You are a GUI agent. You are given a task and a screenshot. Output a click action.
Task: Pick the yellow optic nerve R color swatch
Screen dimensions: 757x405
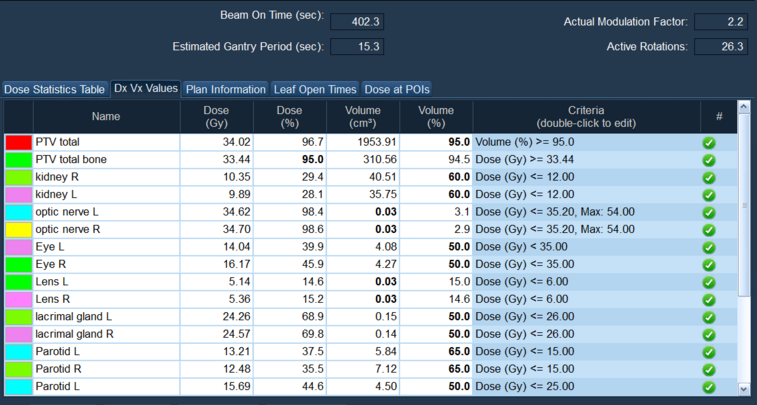pyautogui.click(x=18, y=230)
